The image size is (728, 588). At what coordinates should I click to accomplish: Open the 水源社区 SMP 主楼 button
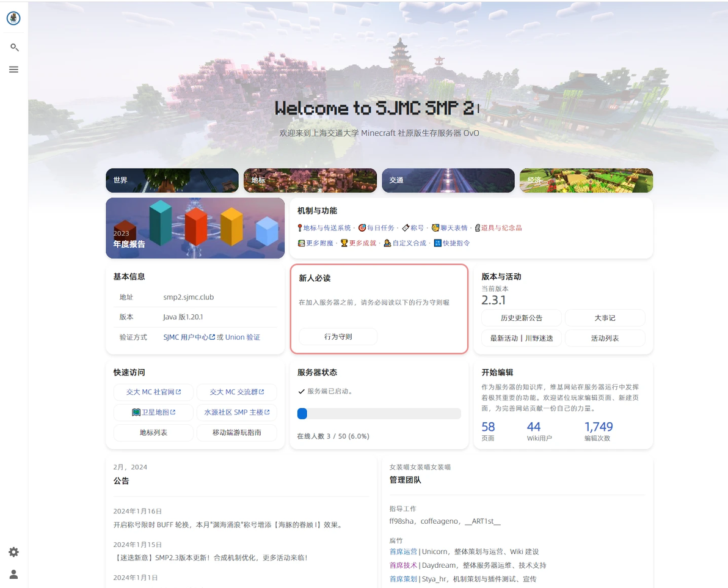click(x=237, y=413)
